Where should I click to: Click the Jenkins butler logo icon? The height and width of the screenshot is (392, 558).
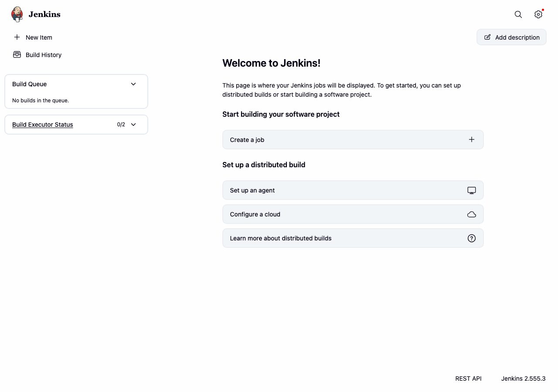point(17,14)
